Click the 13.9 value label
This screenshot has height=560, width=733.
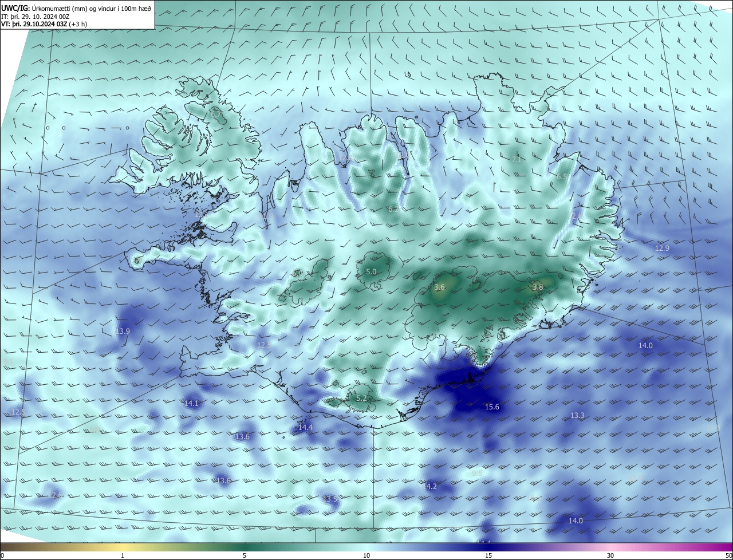pyautogui.click(x=123, y=331)
